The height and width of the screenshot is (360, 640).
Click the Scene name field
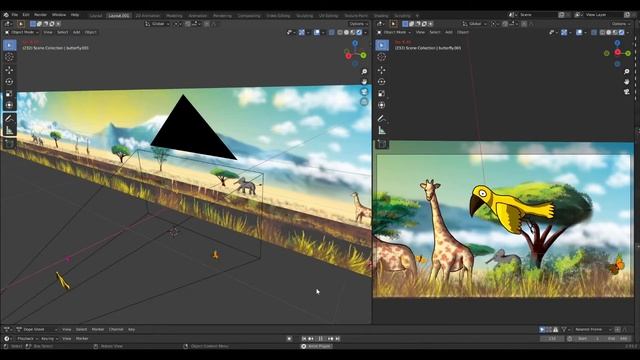tap(538, 15)
